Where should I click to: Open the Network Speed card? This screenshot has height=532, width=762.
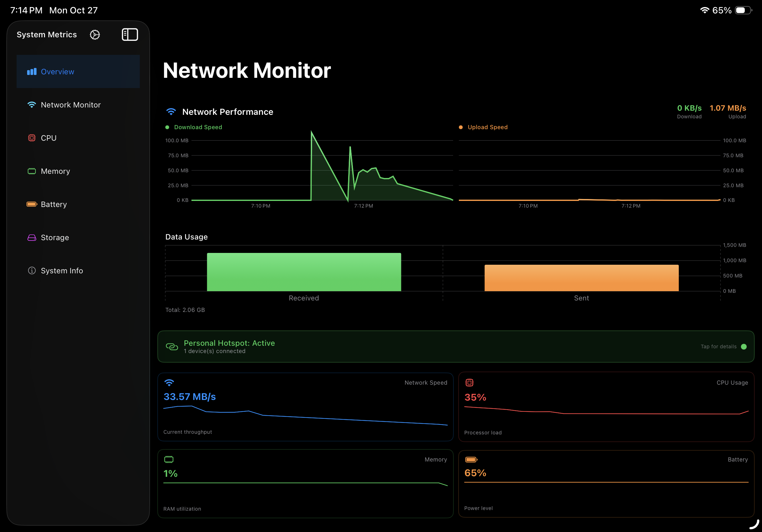coord(305,407)
